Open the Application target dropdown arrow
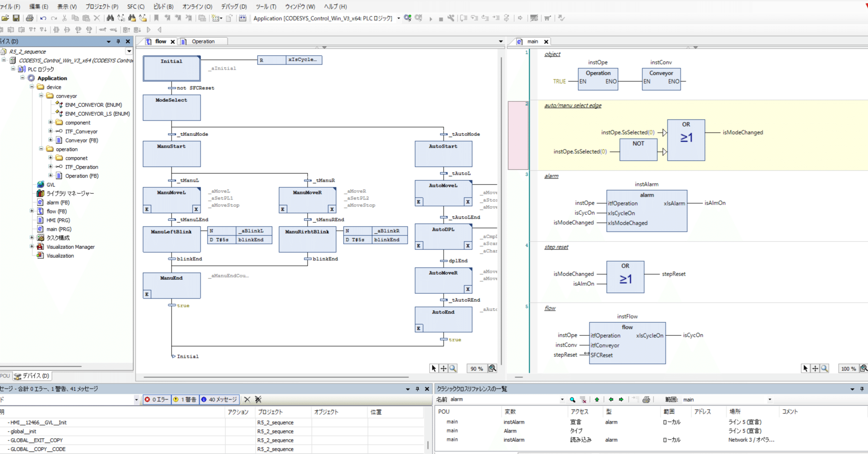Viewport: 868px width, 454px height. pos(398,18)
